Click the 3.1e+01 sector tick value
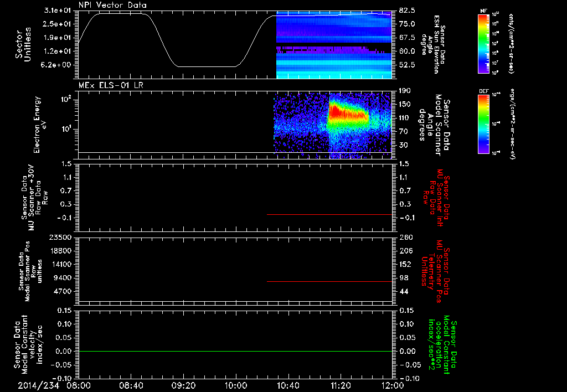 coord(58,11)
